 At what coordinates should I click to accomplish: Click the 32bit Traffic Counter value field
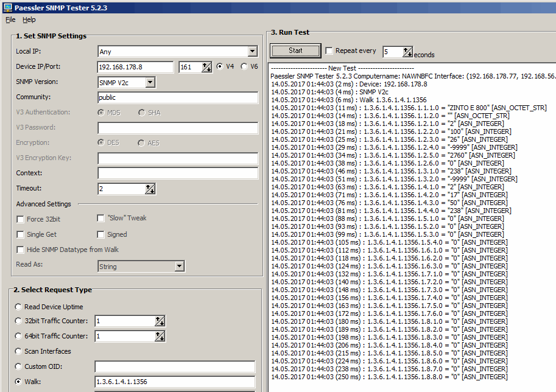tap(125, 321)
